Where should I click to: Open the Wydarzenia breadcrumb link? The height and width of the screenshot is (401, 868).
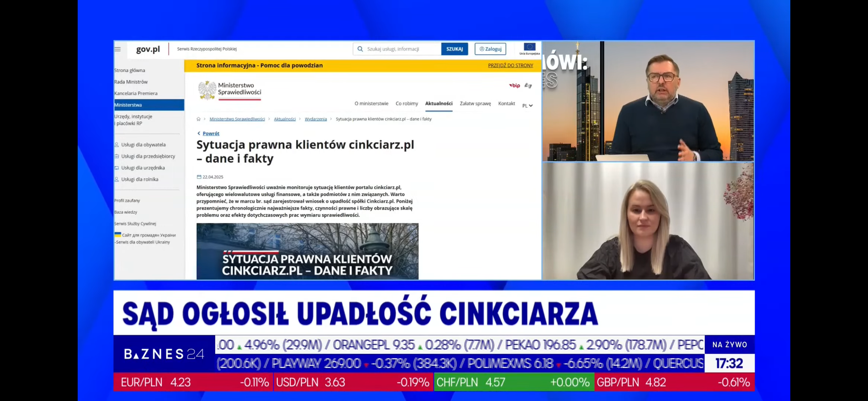[x=316, y=119]
